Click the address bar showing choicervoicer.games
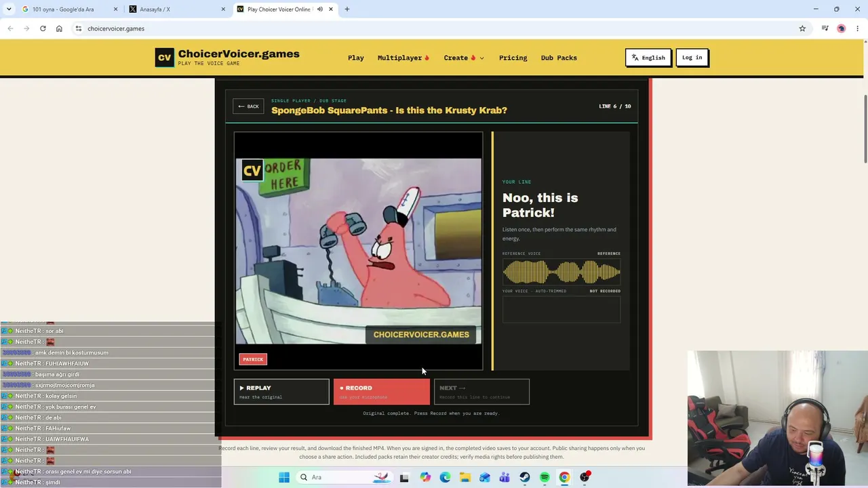This screenshot has height=488, width=868. 434,28
